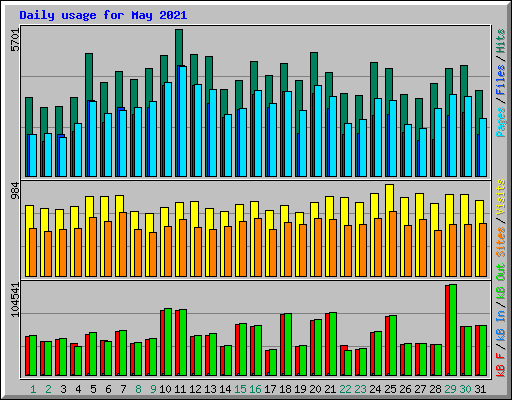Click the dark green hits bar for day 31
Screen dimensions: 512x400
tap(479, 105)
